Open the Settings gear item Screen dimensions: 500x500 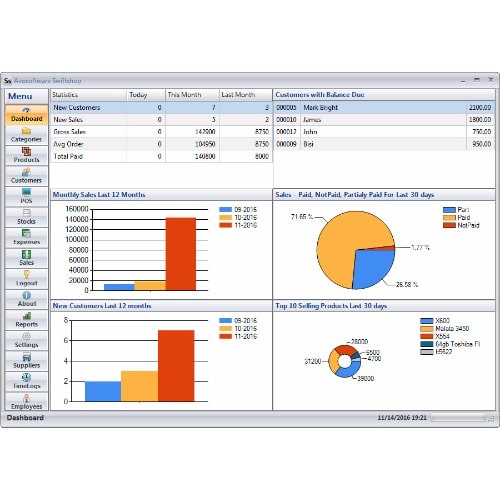click(x=26, y=340)
